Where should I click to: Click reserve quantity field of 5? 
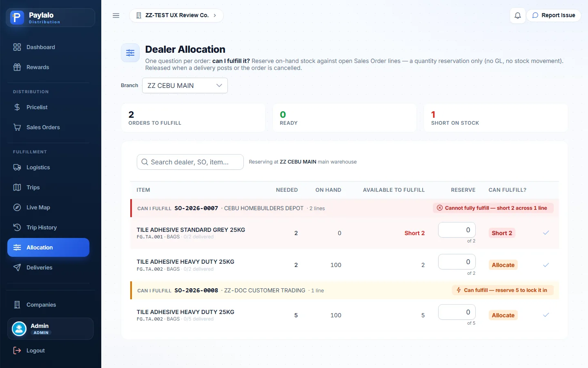click(457, 312)
